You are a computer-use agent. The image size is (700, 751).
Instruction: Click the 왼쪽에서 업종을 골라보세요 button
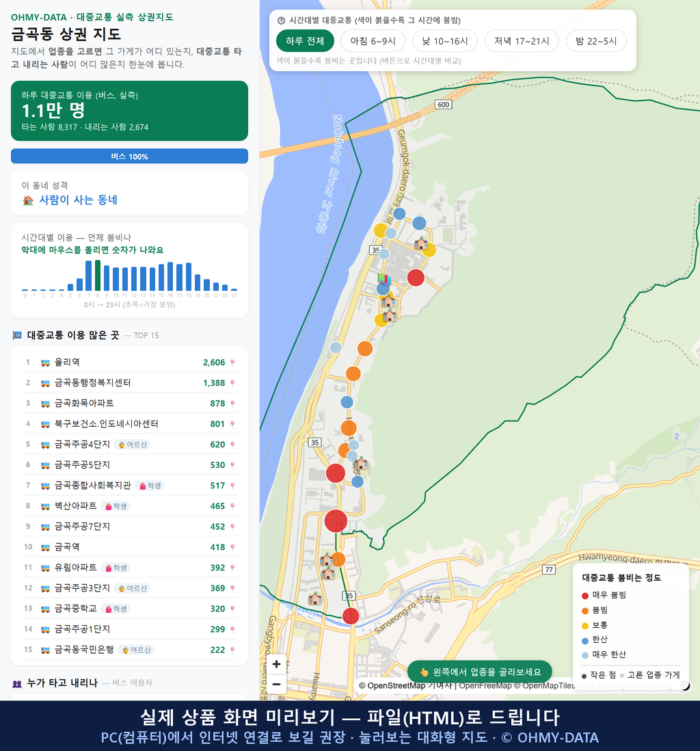click(480, 672)
